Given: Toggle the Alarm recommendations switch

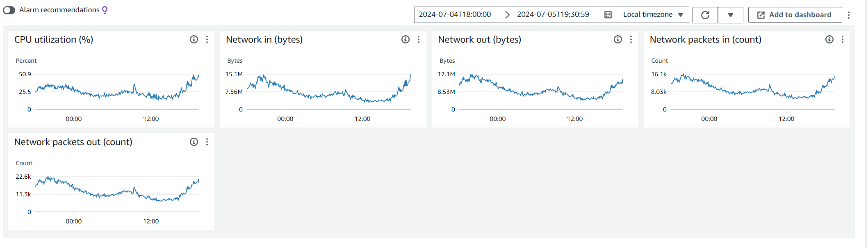Looking at the screenshot, I should tap(9, 10).
